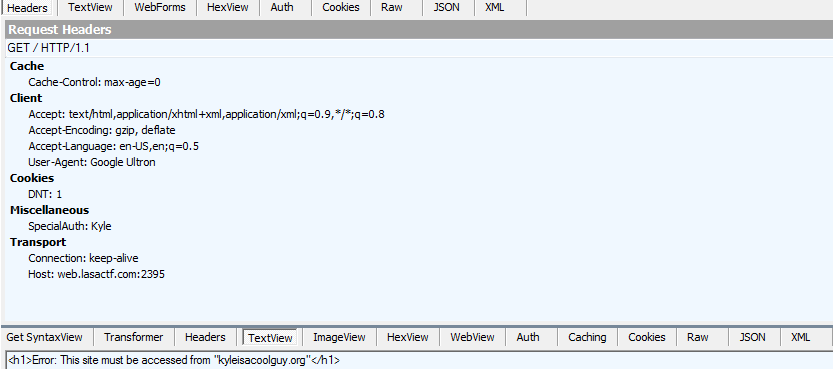Image resolution: width=833 pixels, height=369 pixels.
Task: Open the Caching tab
Action: [x=587, y=337]
